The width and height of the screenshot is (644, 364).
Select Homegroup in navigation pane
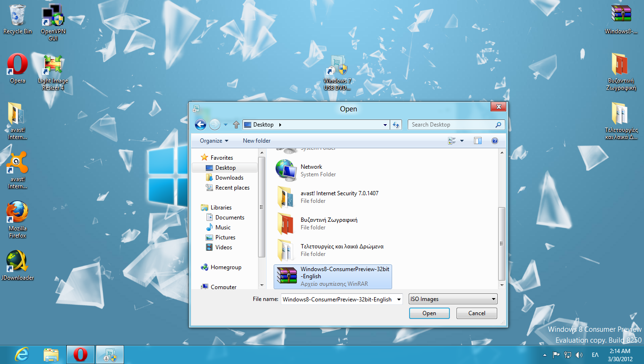pyautogui.click(x=226, y=267)
